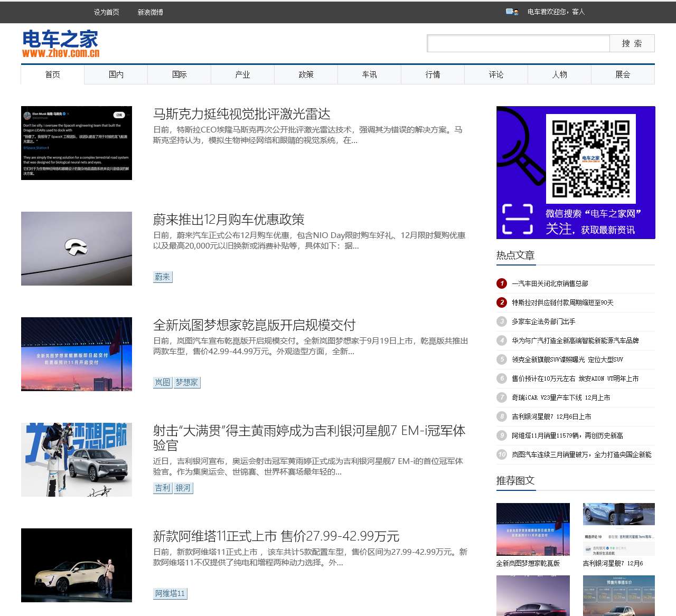Screen dimensions: 676x616
Task: Open hot article 一汽丰田关闭北京销售总部
Action: pos(550,283)
